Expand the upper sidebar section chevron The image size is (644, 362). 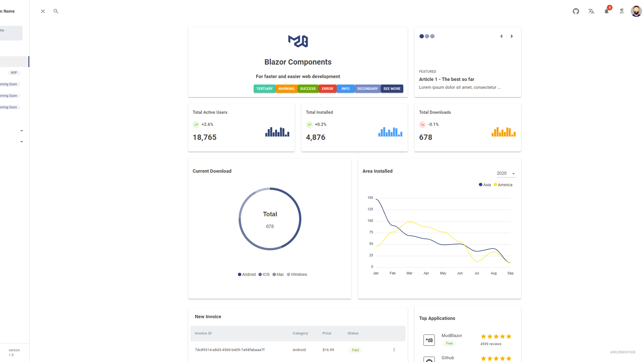pos(21,131)
